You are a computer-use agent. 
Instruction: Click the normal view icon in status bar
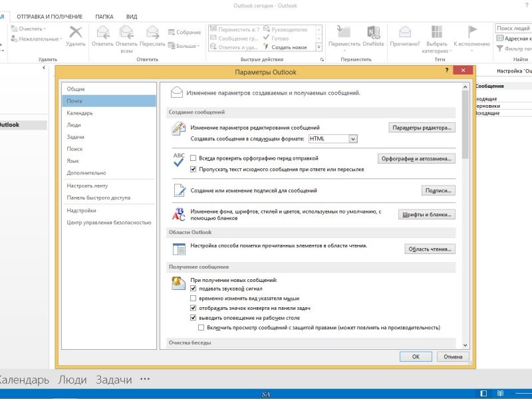(x=483, y=393)
